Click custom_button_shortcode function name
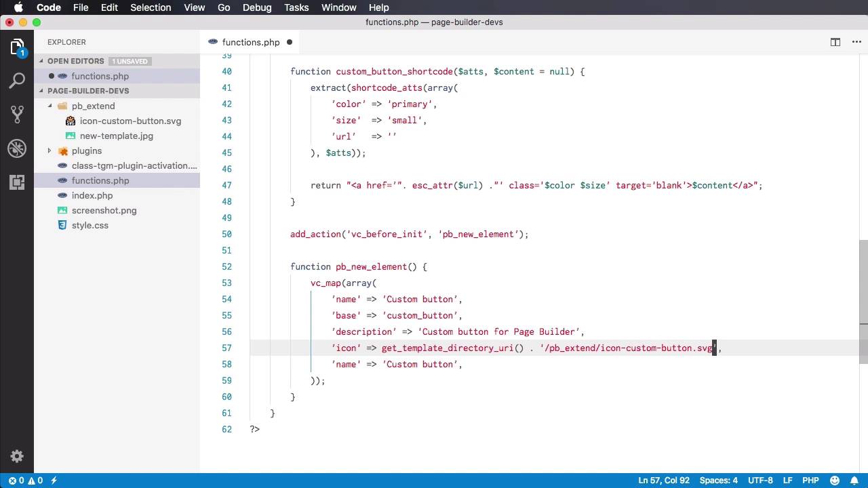The image size is (868, 488). click(x=394, y=71)
